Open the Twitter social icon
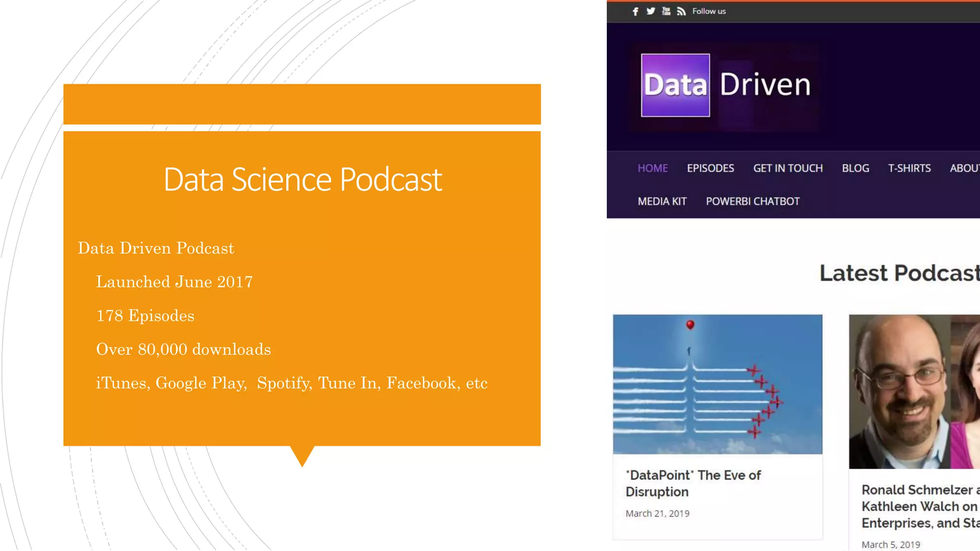 [x=650, y=11]
